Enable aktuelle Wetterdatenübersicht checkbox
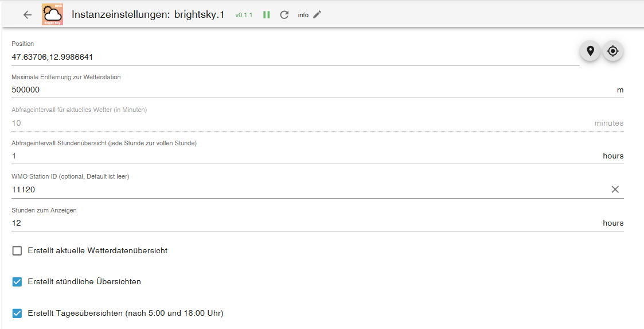The height and width of the screenshot is (329, 644). (17, 251)
